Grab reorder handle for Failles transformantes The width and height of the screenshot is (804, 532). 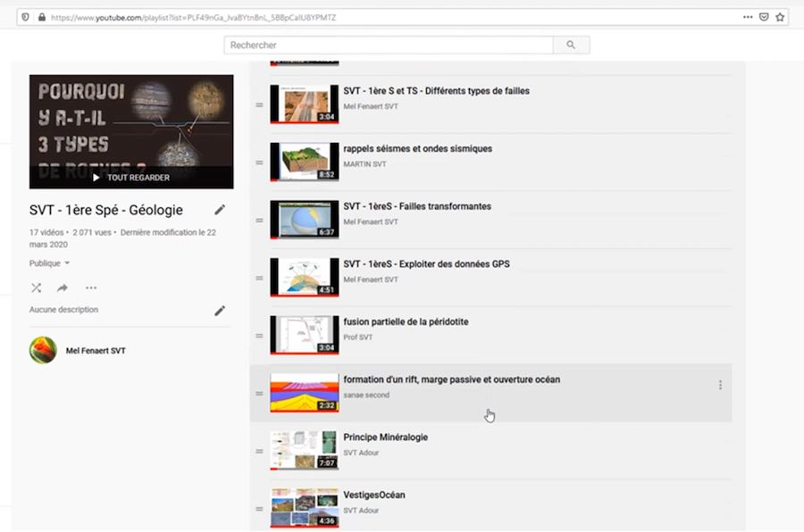[259, 220]
